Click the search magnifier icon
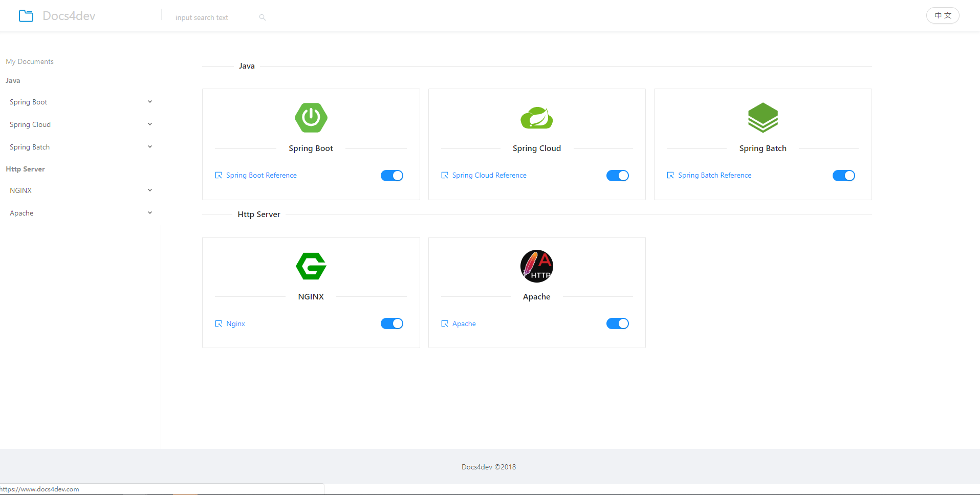980x495 pixels. (x=263, y=17)
